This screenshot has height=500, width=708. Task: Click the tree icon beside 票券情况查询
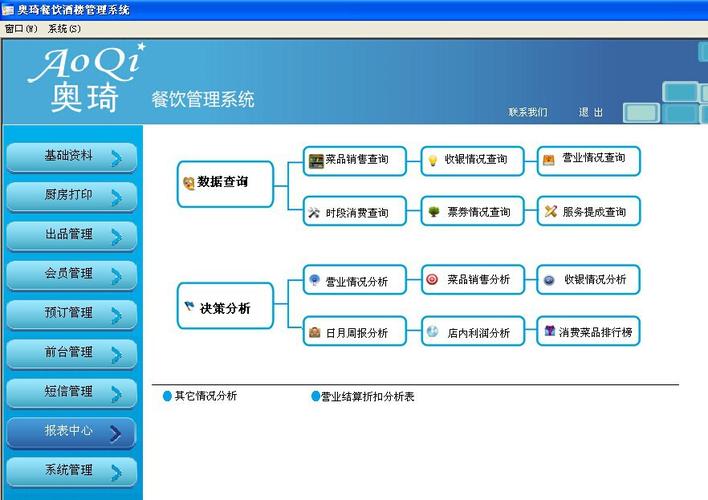[x=433, y=212]
